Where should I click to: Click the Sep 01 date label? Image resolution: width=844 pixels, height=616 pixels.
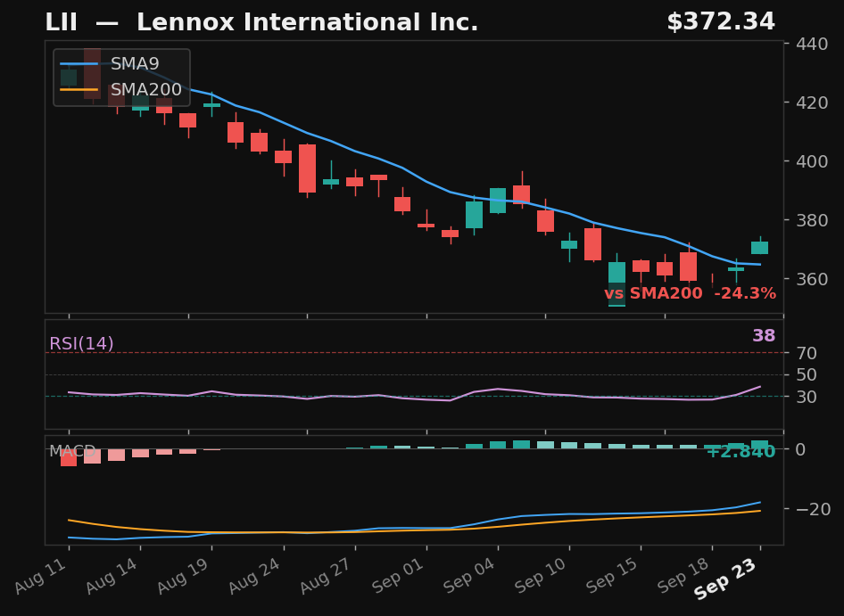[x=400, y=575]
